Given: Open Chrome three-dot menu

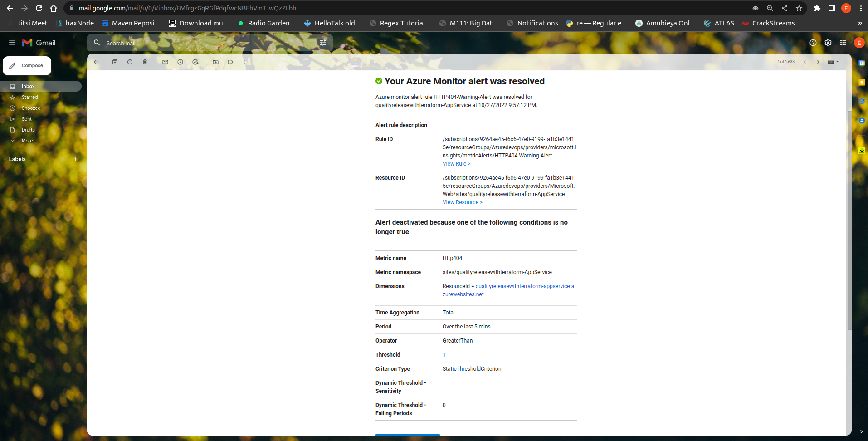Looking at the screenshot, I should point(861,8).
